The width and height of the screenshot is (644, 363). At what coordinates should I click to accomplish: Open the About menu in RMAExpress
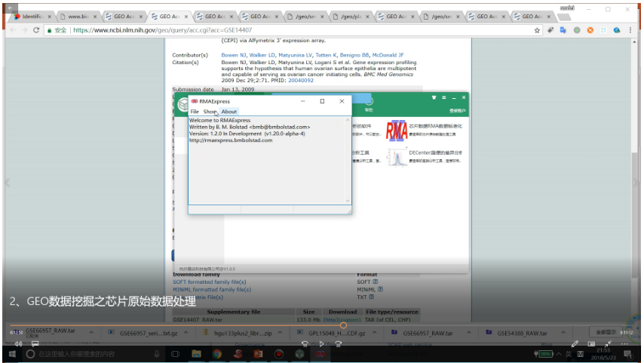pos(228,112)
